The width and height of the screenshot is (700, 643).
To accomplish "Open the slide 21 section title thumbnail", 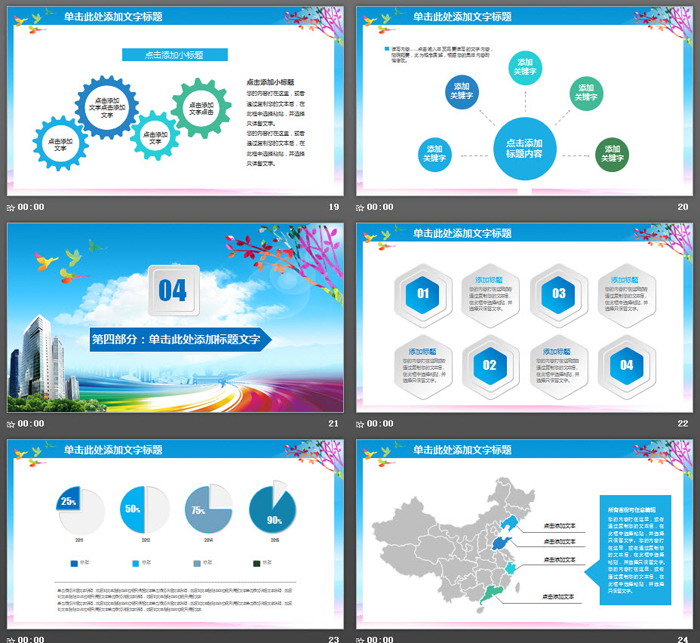I will [175, 318].
